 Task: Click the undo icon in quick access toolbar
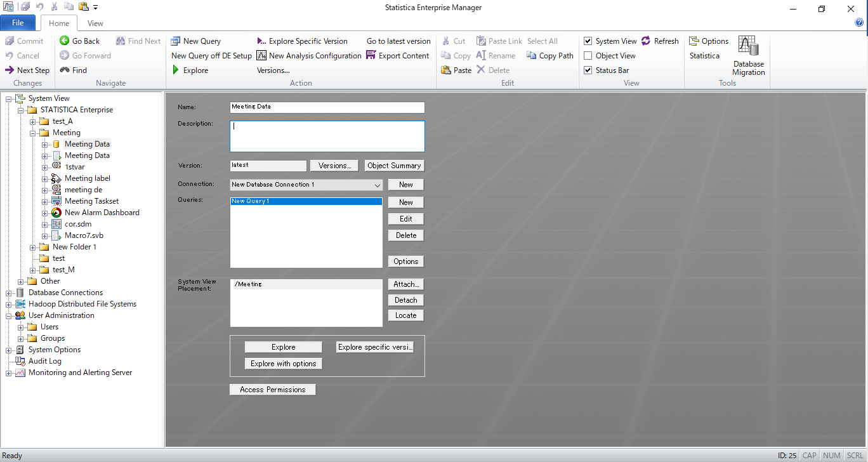(x=39, y=7)
